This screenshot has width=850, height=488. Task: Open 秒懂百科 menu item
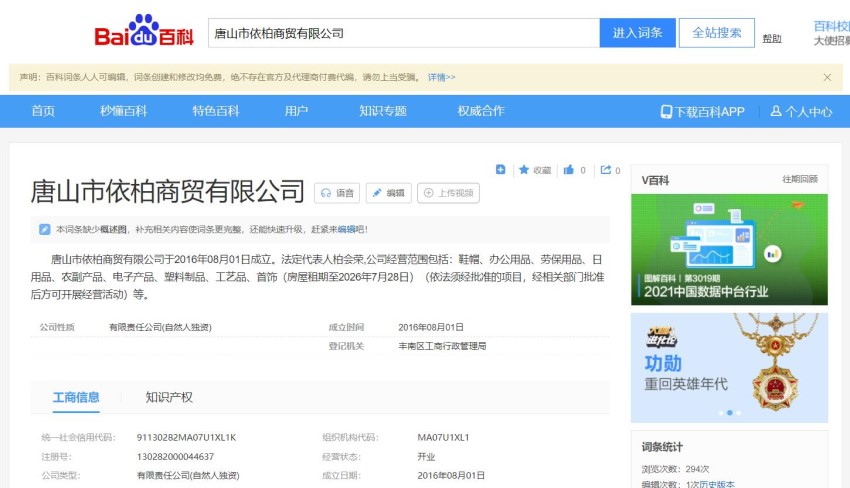click(x=124, y=111)
